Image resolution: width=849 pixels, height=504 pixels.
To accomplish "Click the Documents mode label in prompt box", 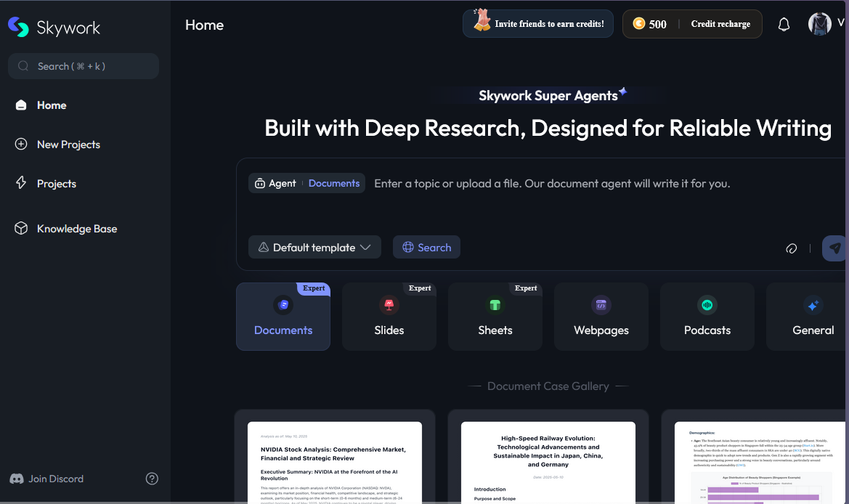I will coord(334,184).
